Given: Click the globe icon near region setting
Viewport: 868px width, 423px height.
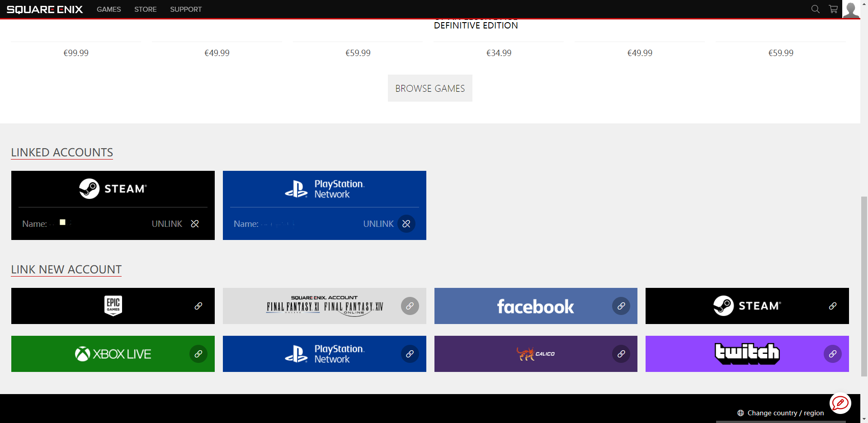Looking at the screenshot, I should (x=741, y=413).
